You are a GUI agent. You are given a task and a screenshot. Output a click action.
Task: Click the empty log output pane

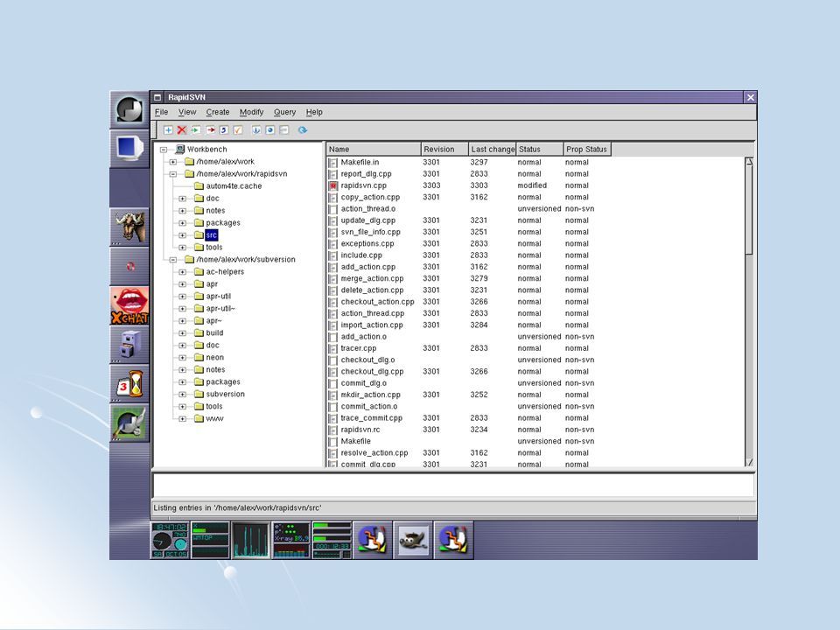[454, 486]
